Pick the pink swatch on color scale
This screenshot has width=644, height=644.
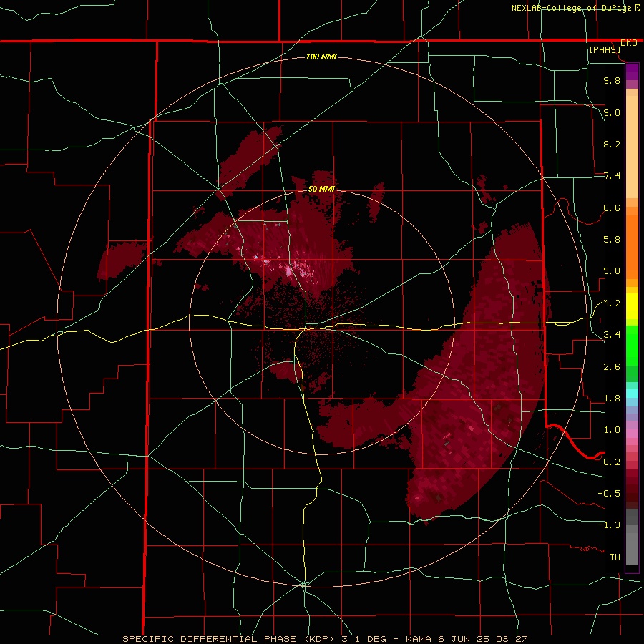tap(632, 434)
